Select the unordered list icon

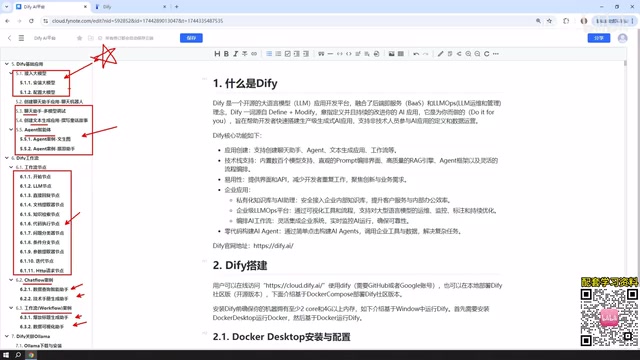click(269, 54)
